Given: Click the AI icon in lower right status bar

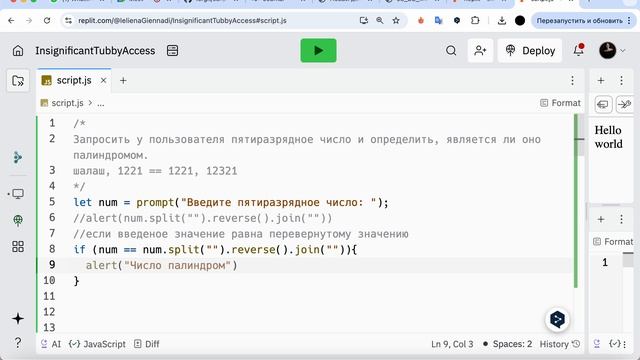Looking at the screenshot, I should coord(597,344).
